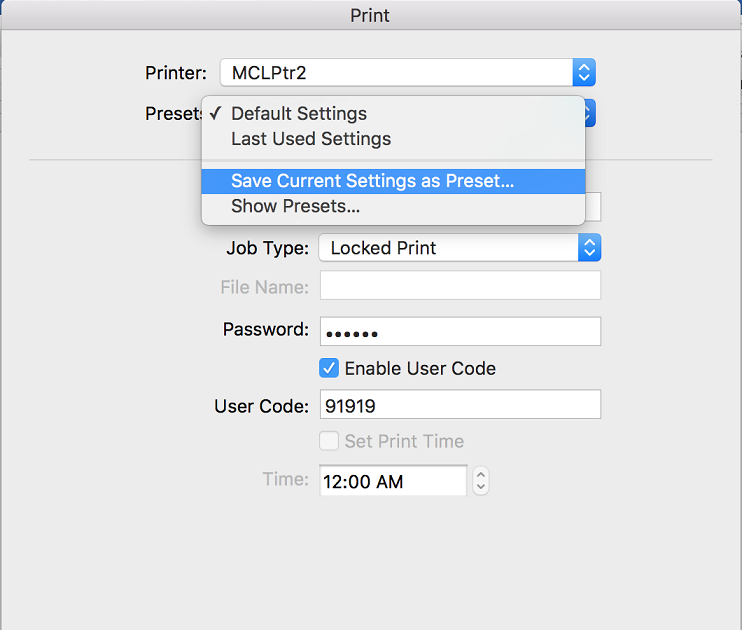The height and width of the screenshot is (630, 742).
Task: Increase time with the stepper up arrow
Action: 481,475
